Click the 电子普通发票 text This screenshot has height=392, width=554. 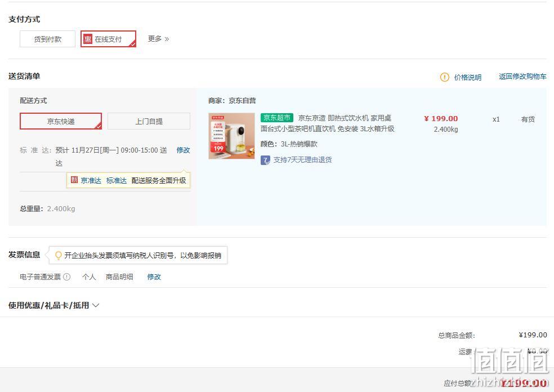tap(41, 277)
